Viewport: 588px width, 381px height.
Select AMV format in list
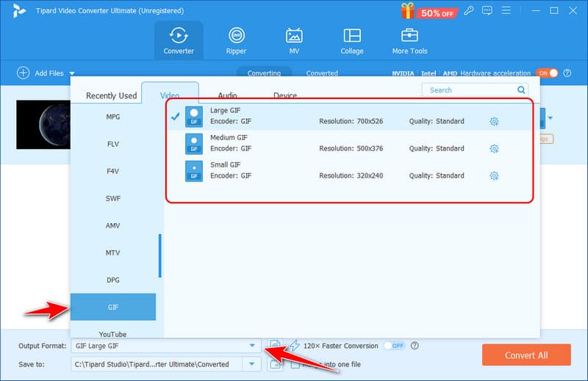pyautogui.click(x=113, y=225)
